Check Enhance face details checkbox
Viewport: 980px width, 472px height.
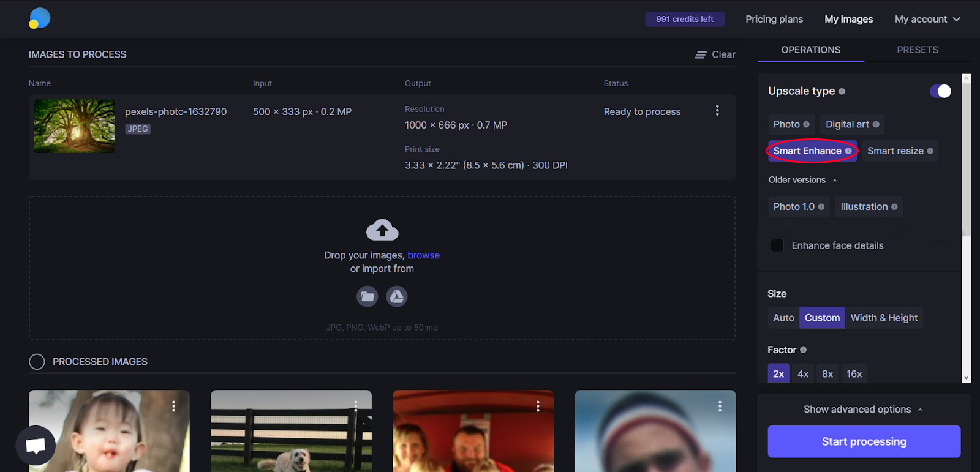coord(777,245)
